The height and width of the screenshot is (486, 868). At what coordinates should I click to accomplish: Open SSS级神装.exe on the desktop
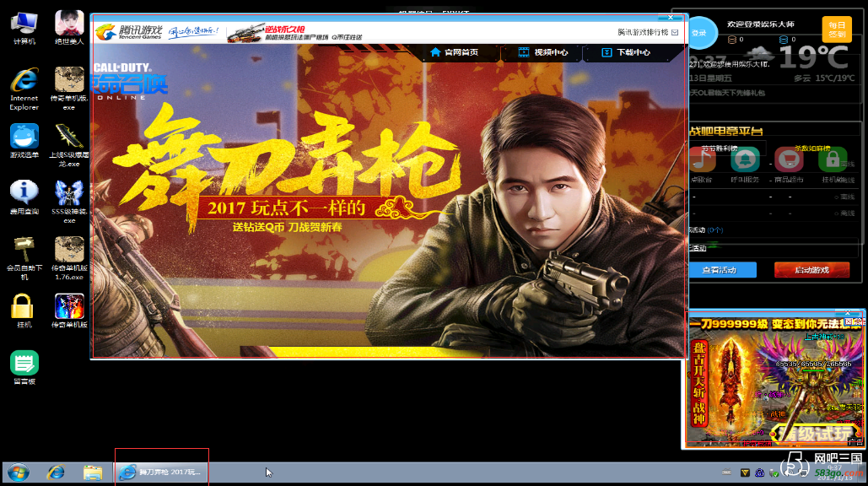point(69,202)
